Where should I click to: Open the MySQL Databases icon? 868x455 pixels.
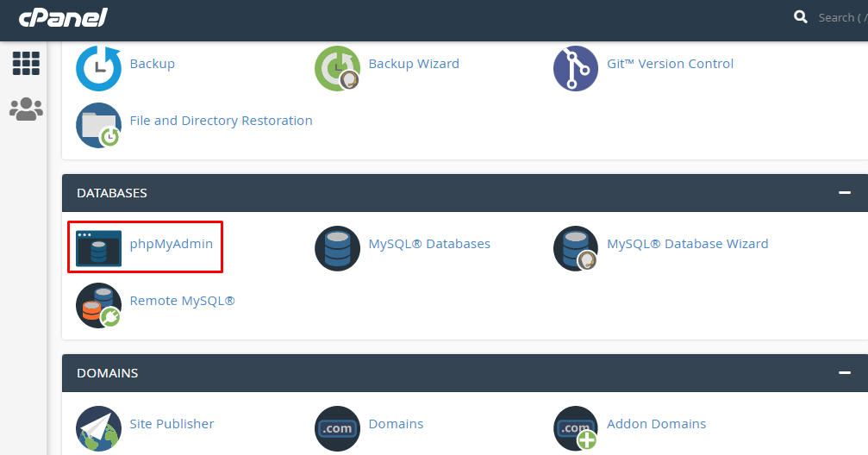(x=337, y=247)
